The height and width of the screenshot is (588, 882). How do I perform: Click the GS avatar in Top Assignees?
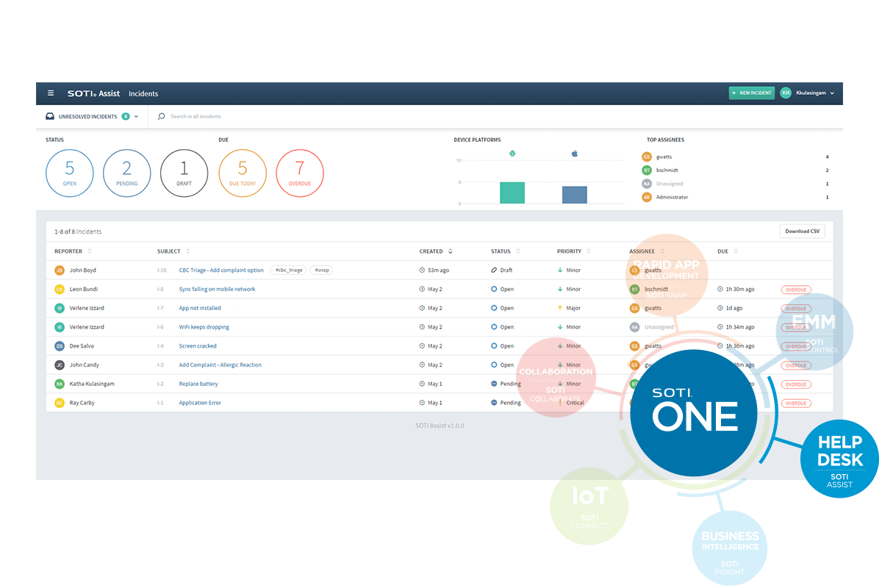tap(647, 157)
